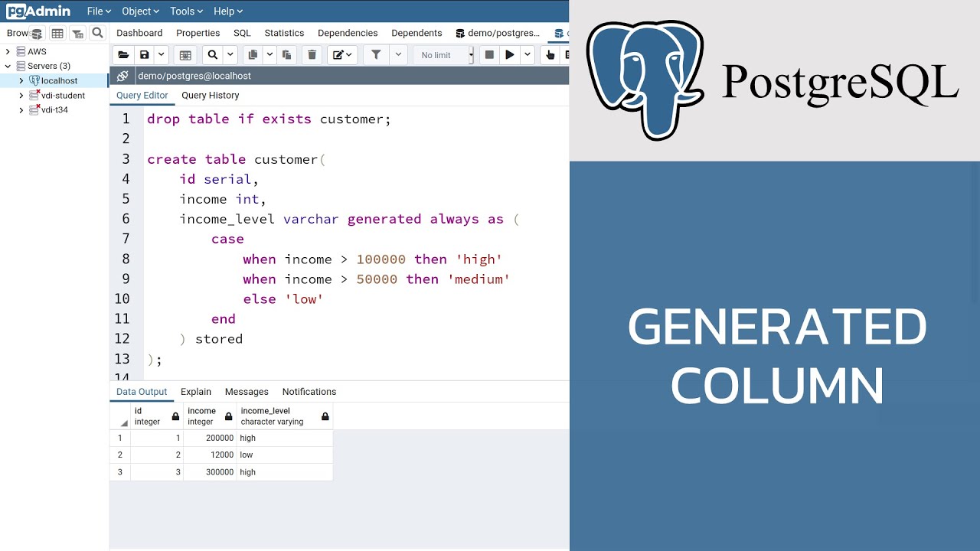Open the Save options dropdown arrow
This screenshot has width=980, height=551.
point(161,55)
